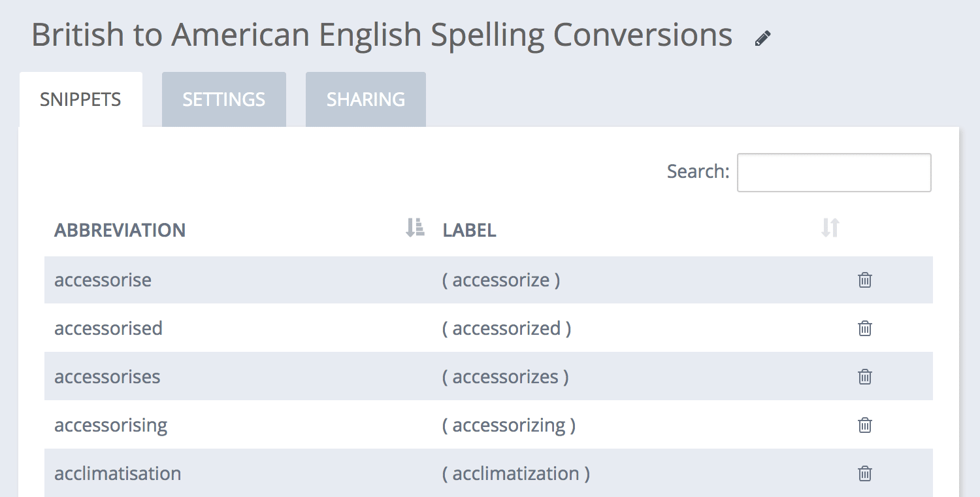The width and height of the screenshot is (980, 497).
Task: Sort by Label column arrows icon
Action: click(830, 228)
